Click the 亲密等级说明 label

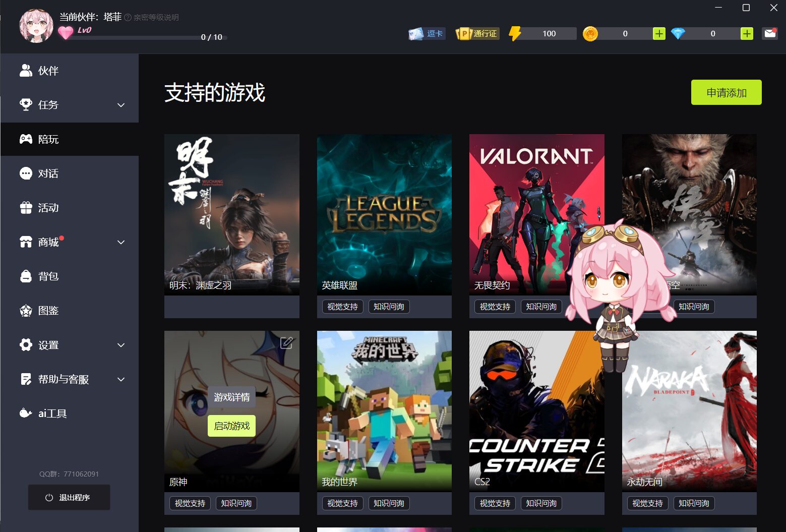click(156, 18)
